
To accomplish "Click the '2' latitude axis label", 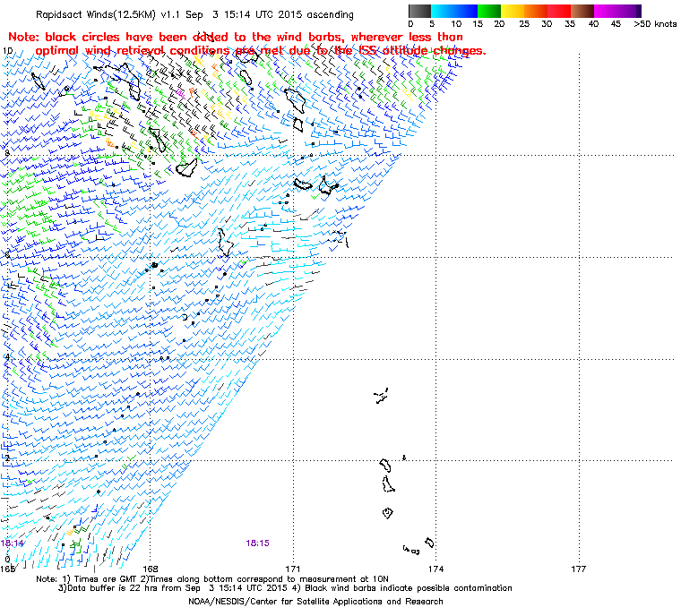I will [7, 458].
